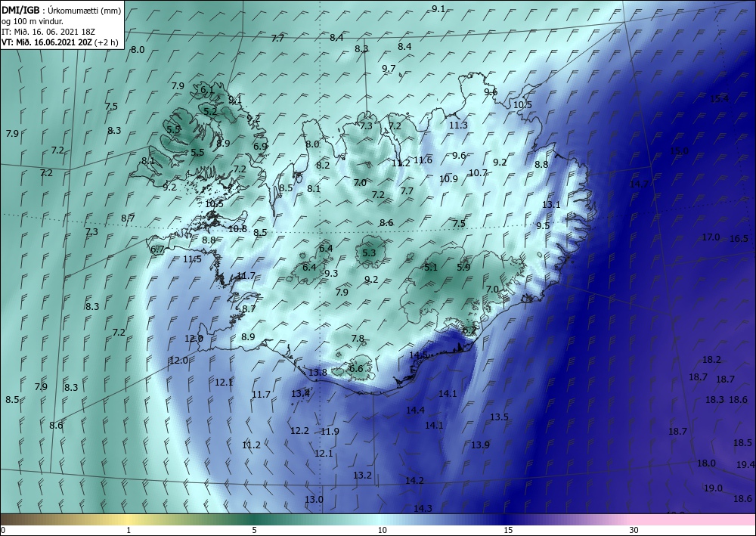Click the 13.0 value on the map
This screenshot has height=536, width=756.
click(x=314, y=500)
